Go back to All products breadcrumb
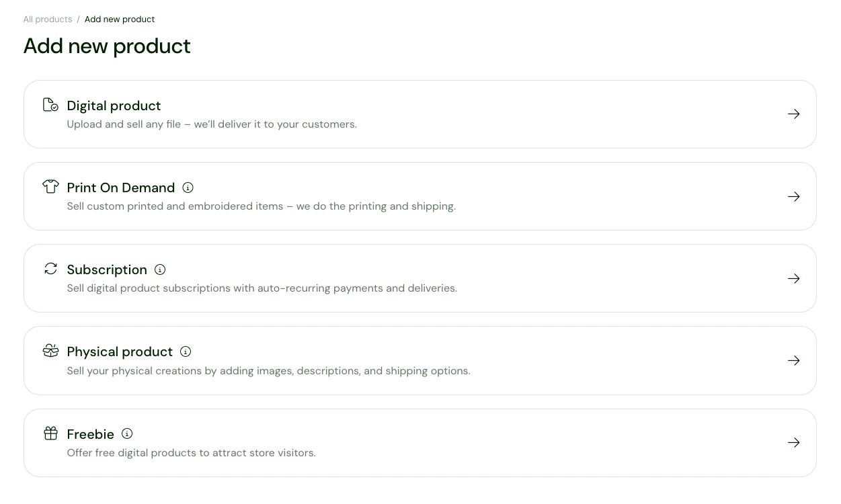Viewport: 841px width, 504px height. click(48, 19)
